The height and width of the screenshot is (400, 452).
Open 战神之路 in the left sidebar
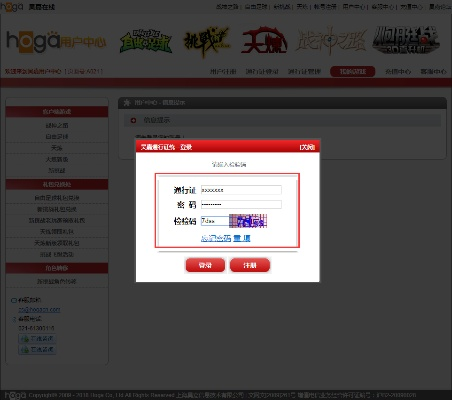pos(57,125)
